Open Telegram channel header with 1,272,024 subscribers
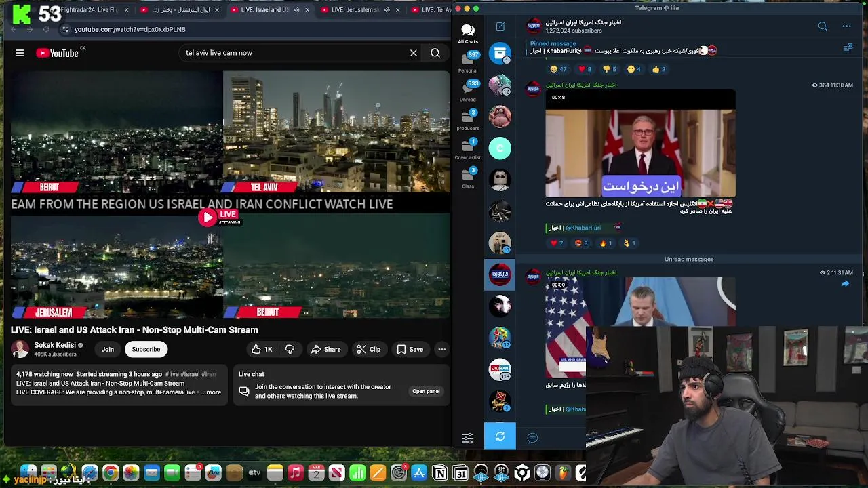This screenshot has width=868, height=488. tap(583, 26)
